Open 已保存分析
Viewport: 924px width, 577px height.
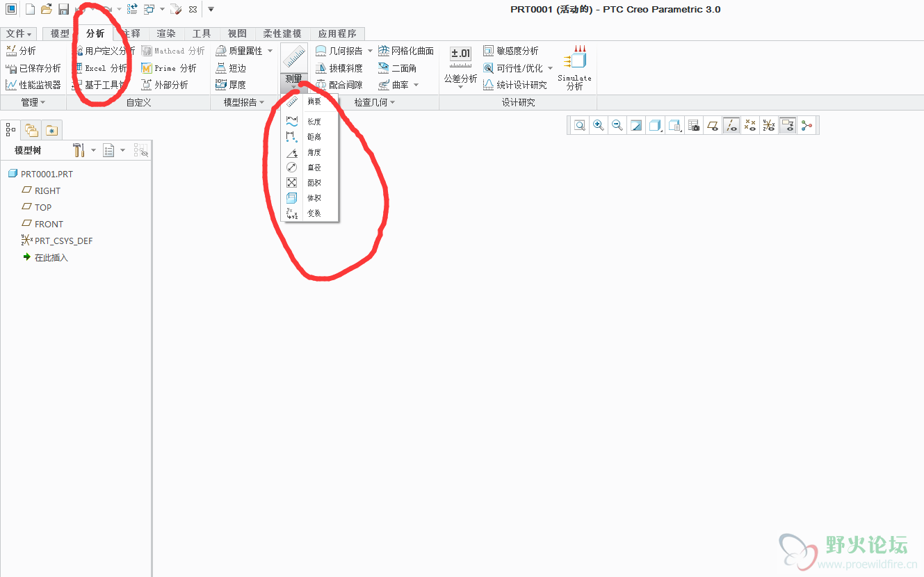33,68
